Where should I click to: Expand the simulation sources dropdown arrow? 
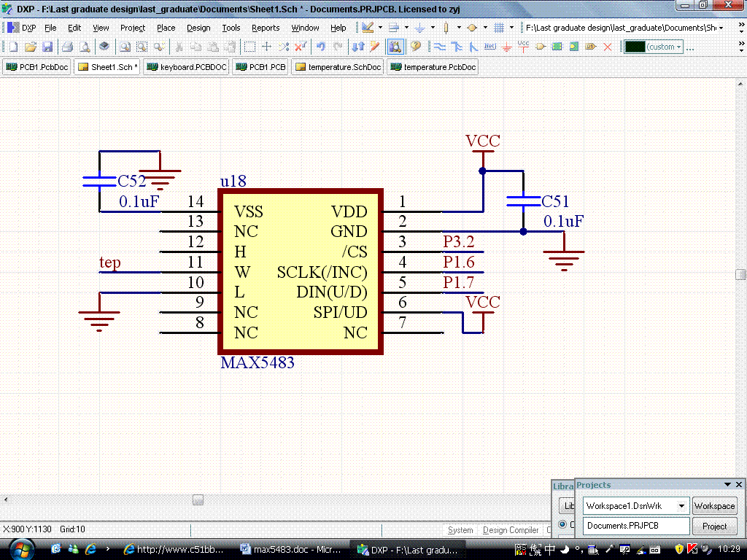click(485, 28)
